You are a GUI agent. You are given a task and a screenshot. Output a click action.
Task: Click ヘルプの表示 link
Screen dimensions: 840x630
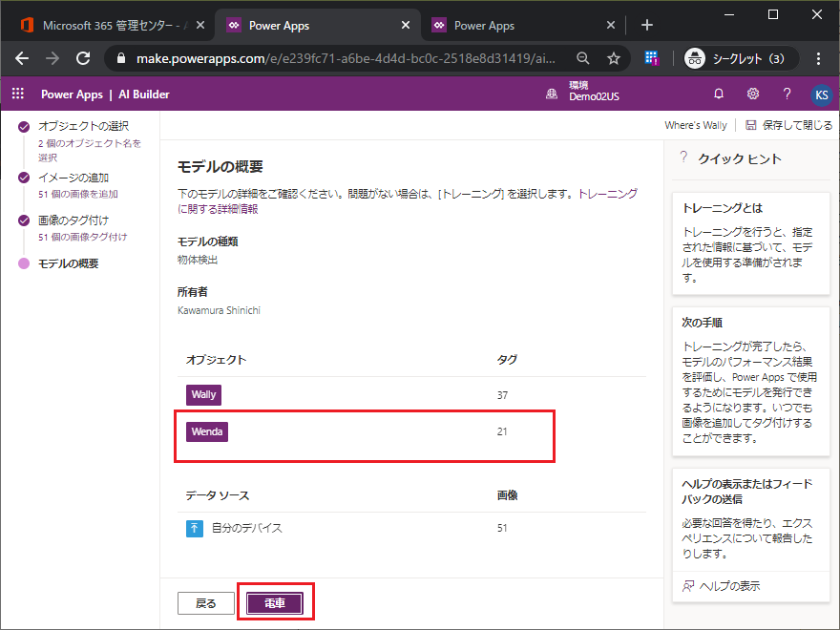coord(729,586)
